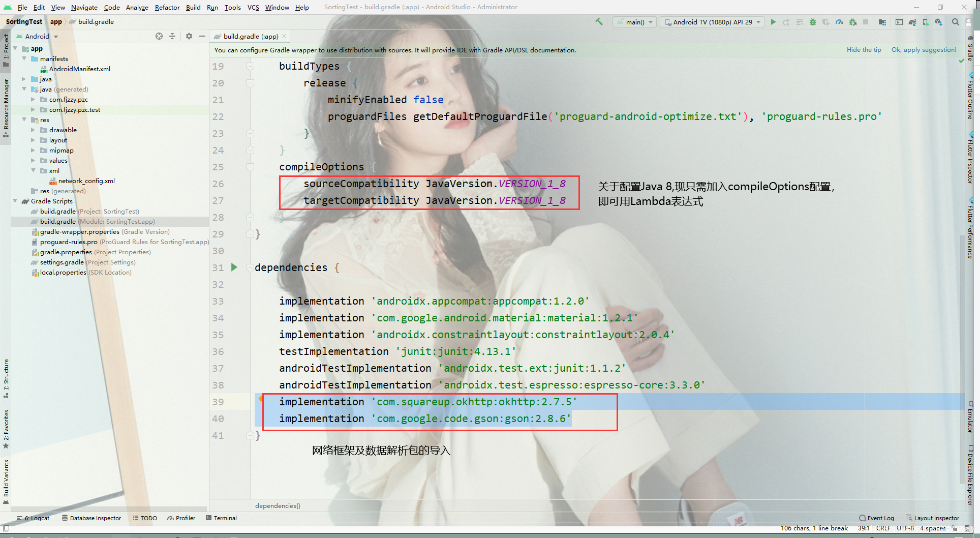Select the build.gradle (:app) editor tab
Screen dimensions: 980x538
pyautogui.click(x=251, y=36)
